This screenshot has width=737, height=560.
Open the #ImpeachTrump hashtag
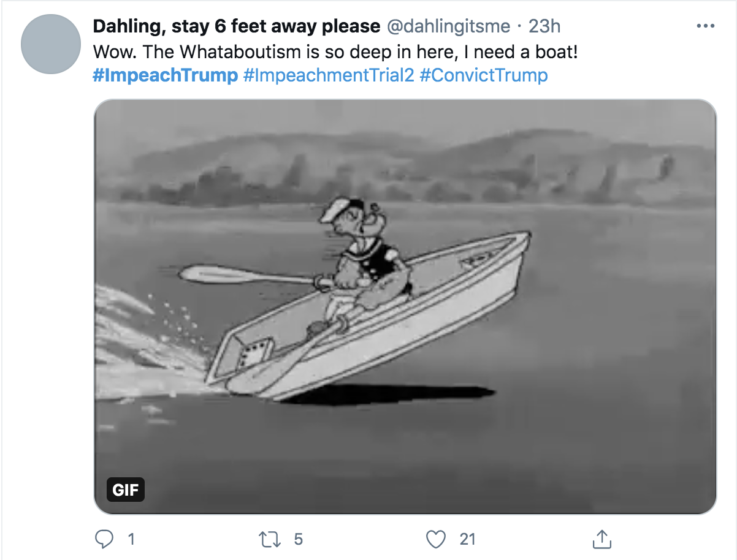[x=166, y=75]
